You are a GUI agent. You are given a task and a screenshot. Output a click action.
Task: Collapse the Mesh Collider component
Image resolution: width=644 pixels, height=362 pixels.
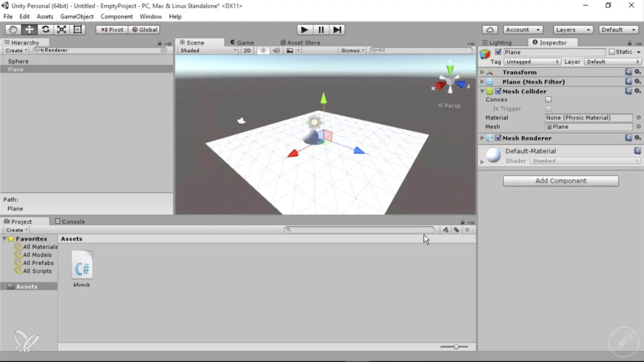pos(482,91)
